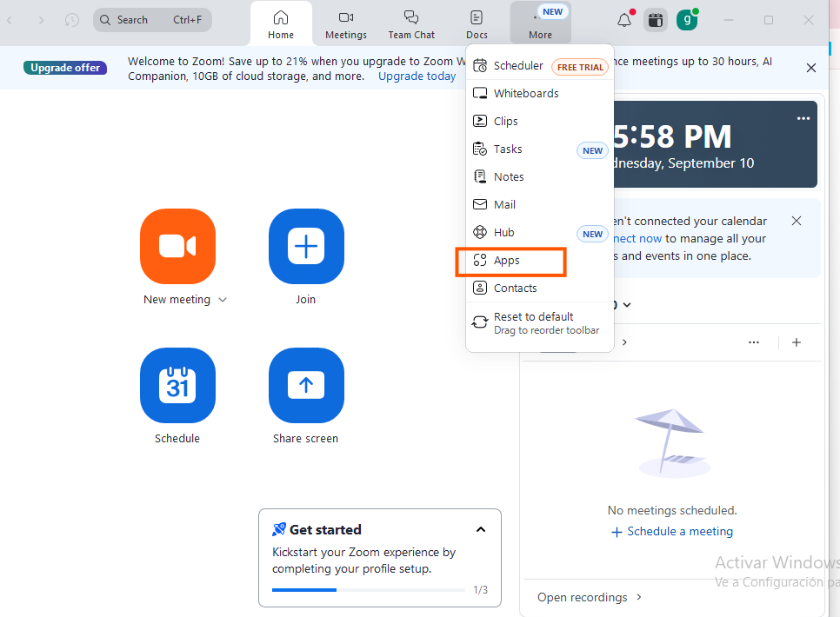Click the right chevron in calendar header
The width and height of the screenshot is (840, 617).
624,342
